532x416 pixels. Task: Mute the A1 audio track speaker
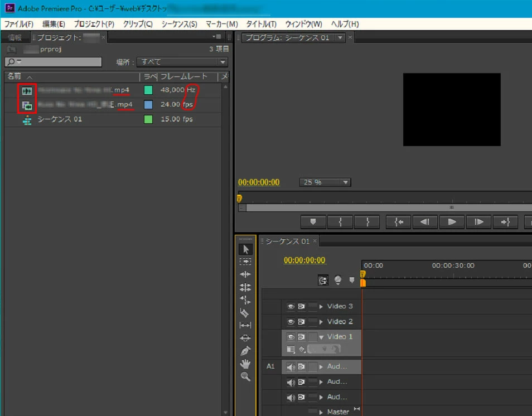pyautogui.click(x=291, y=367)
